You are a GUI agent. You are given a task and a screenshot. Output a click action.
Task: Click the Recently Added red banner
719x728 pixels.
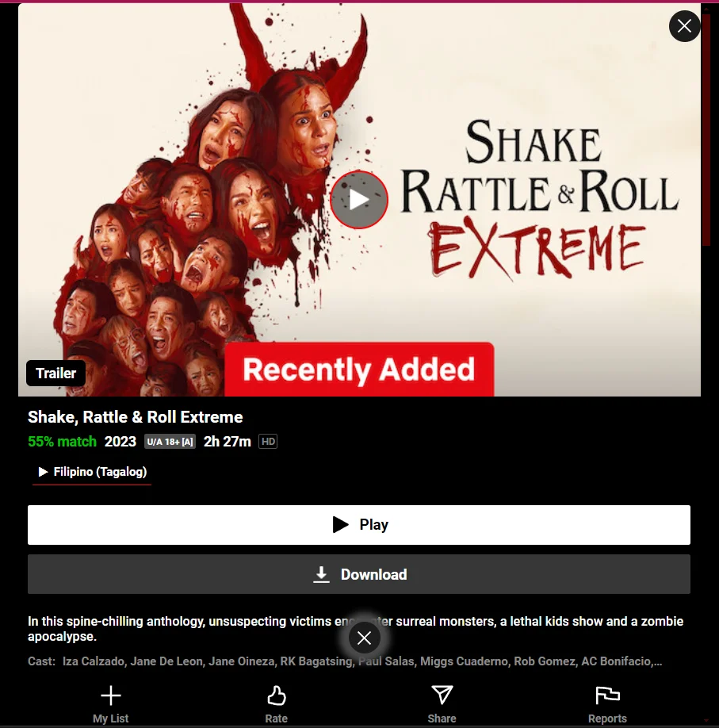point(359,370)
